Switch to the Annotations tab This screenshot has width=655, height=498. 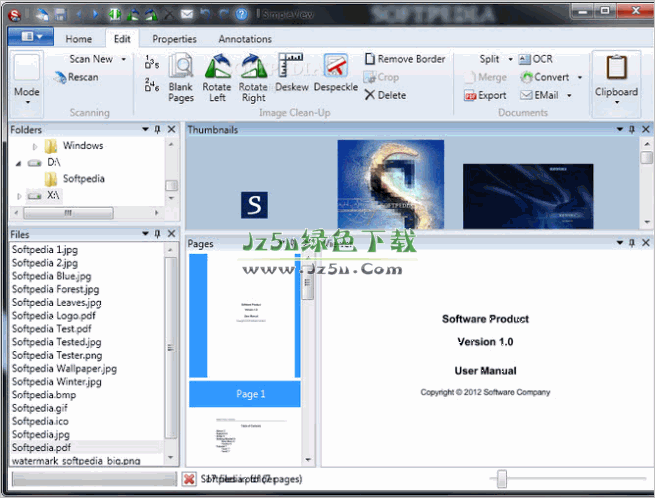click(x=245, y=39)
